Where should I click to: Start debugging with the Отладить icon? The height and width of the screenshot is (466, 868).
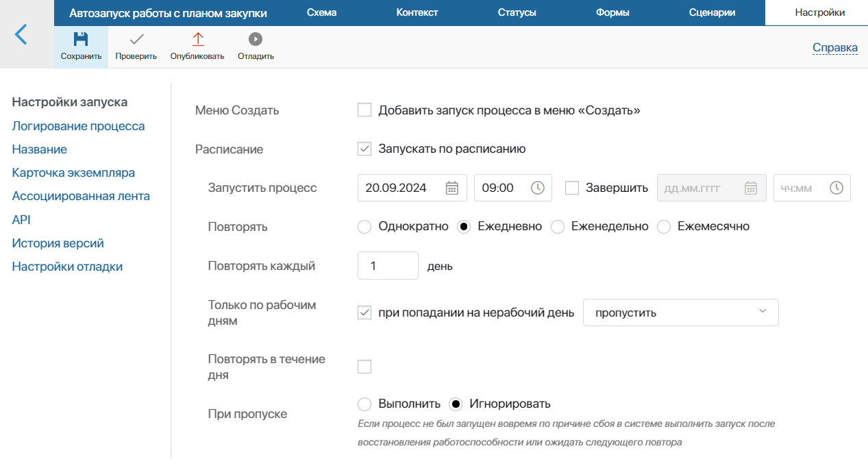click(256, 40)
